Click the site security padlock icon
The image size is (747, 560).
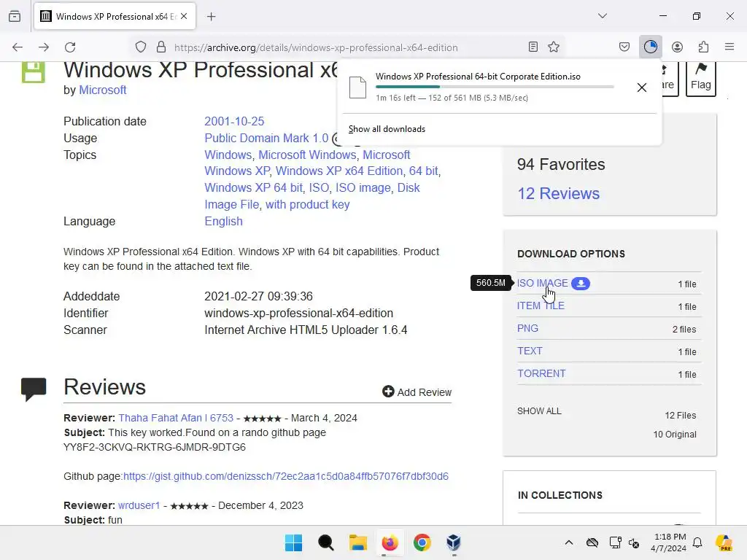tap(161, 47)
